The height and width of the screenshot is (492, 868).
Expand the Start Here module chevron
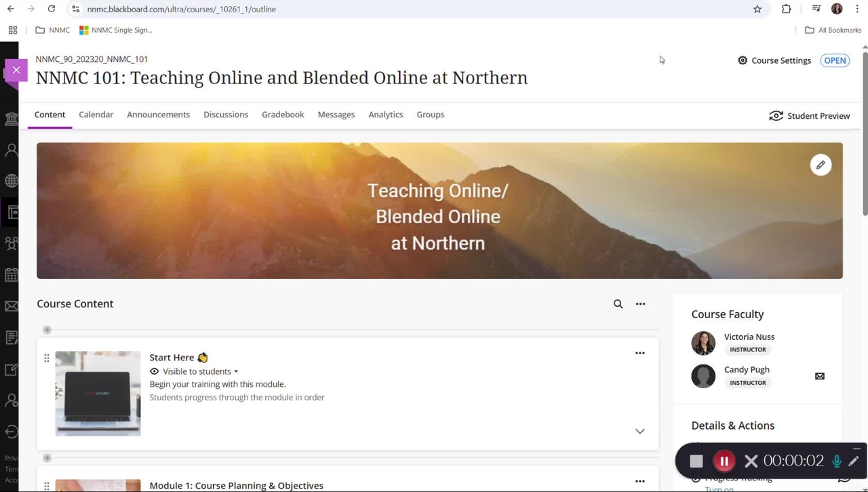639,431
